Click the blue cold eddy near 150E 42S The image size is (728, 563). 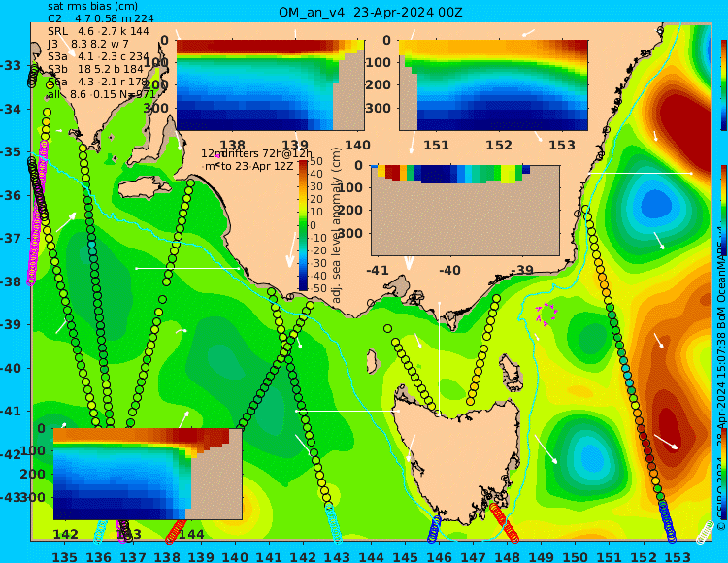pyautogui.click(x=590, y=457)
